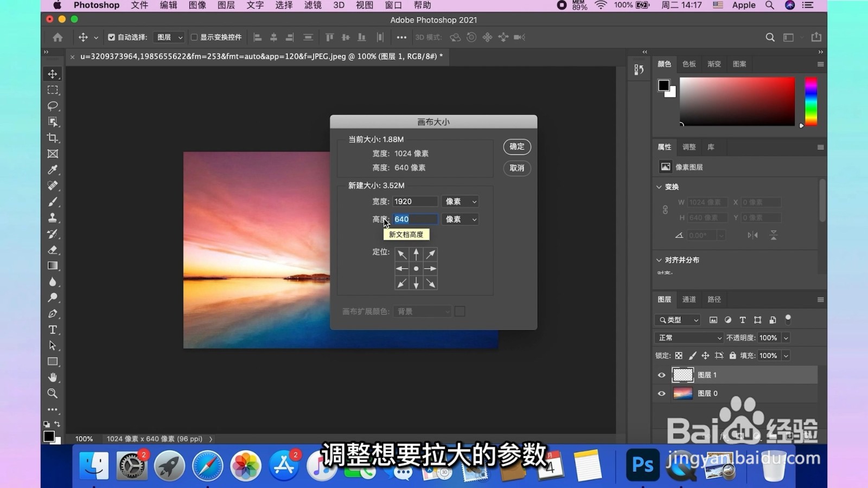Viewport: 868px width, 488px height.
Task: Click the 高度 field showing 640
Action: 415,220
